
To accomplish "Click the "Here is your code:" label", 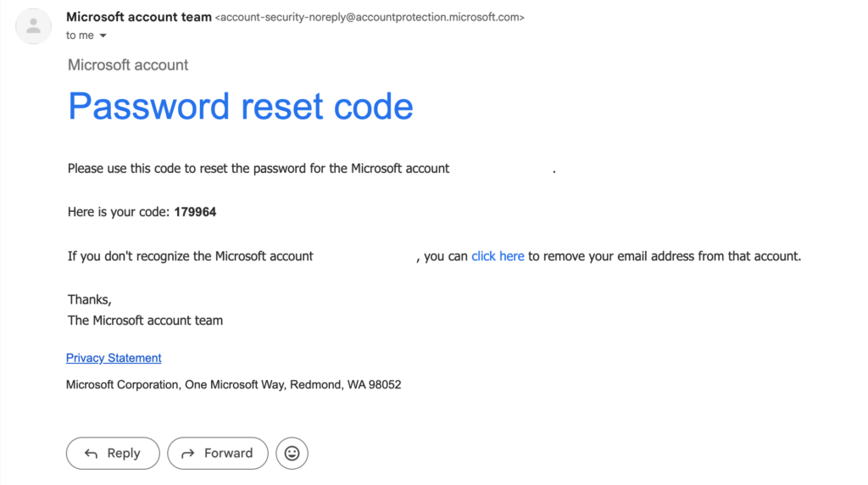I will point(119,212).
